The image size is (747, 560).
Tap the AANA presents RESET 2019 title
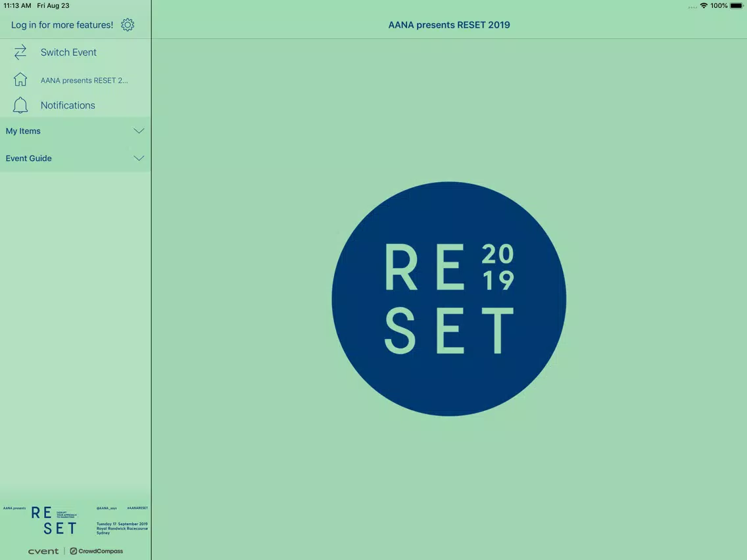pyautogui.click(x=448, y=25)
